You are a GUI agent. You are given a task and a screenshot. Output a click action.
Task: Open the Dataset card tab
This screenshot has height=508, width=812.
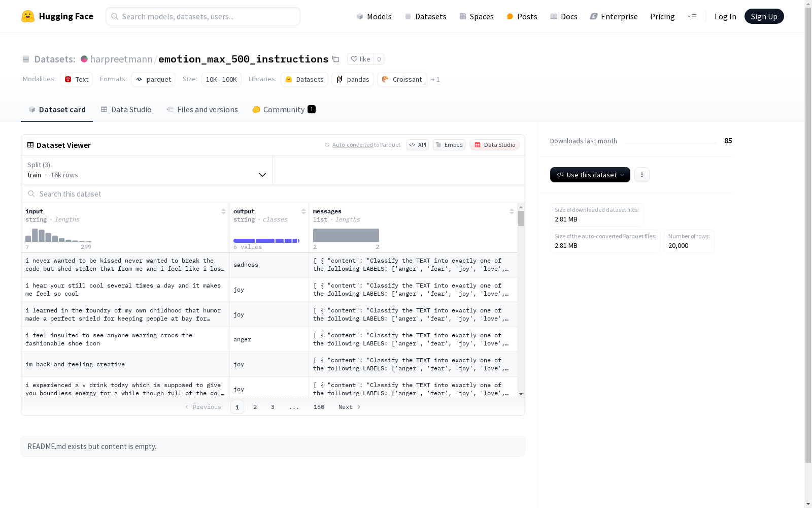point(57,109)
